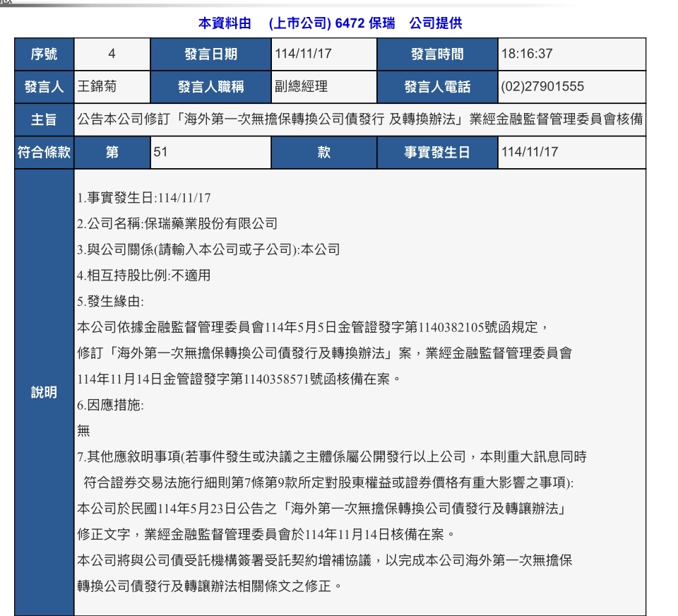Click the '序號' header cell
This screenshot has width=678, height=616.
pyautogui.click(x=44, y=54)
